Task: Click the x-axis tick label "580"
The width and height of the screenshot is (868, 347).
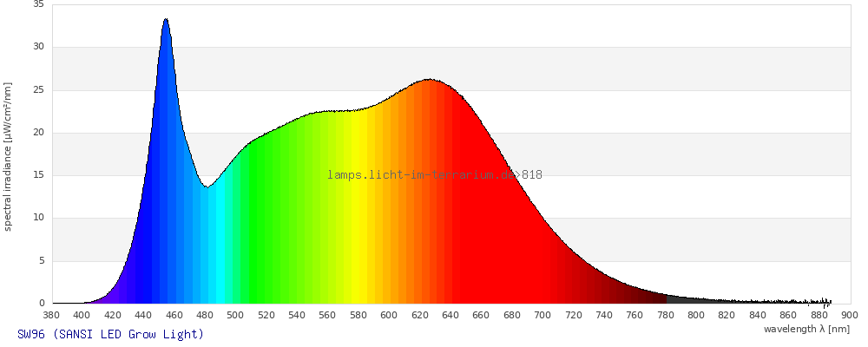Action: pos(358,316)
